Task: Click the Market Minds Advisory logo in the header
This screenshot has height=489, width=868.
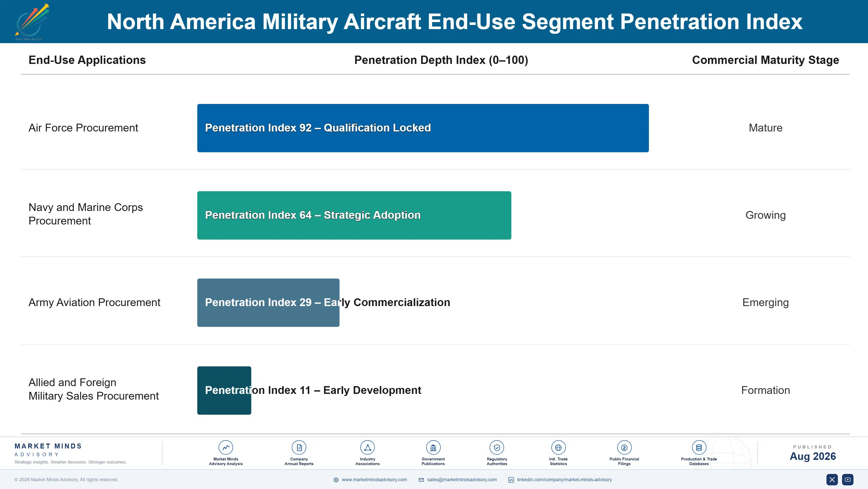Action: pos(32,22)
